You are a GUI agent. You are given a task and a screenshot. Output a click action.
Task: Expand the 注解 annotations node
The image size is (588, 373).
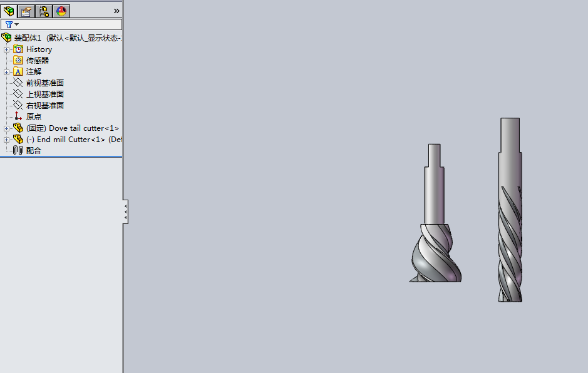click(6, 72)
